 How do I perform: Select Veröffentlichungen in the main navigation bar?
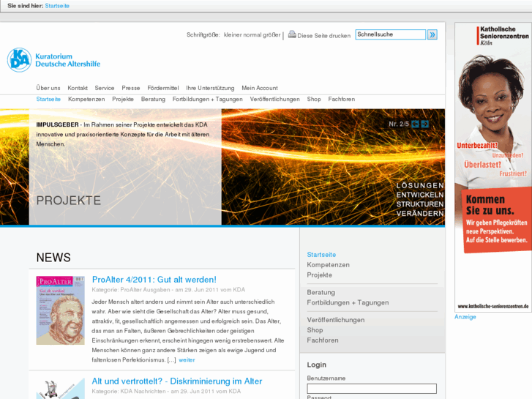[x=275, y=99]
